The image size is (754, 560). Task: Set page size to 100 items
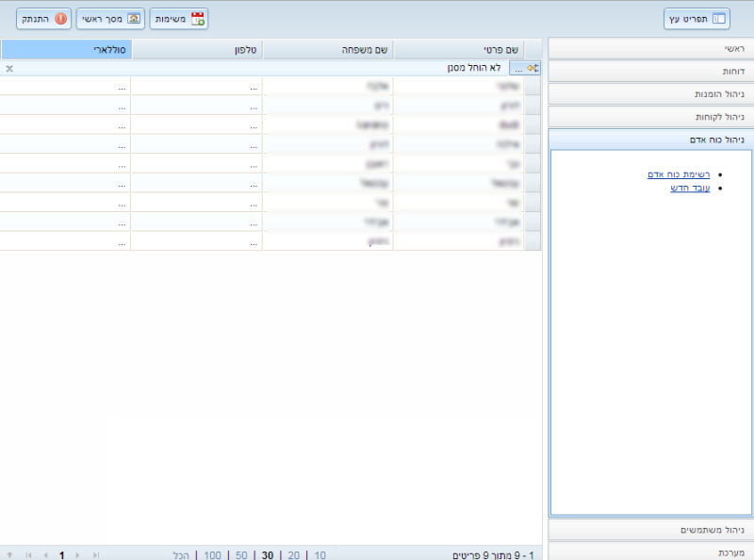(x=213, y=555)
